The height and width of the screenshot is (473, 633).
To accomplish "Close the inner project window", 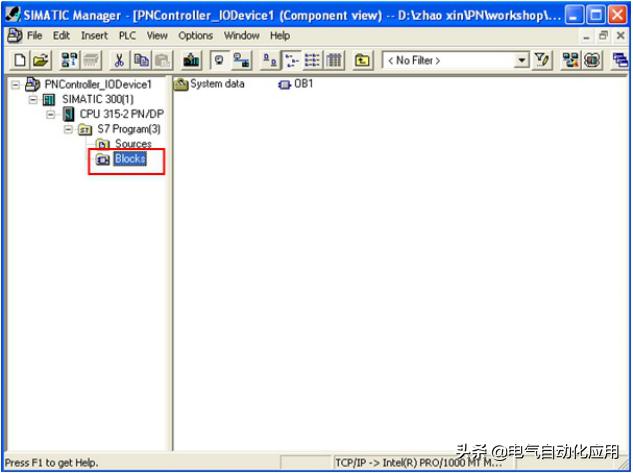I will (x=621, y=36).
